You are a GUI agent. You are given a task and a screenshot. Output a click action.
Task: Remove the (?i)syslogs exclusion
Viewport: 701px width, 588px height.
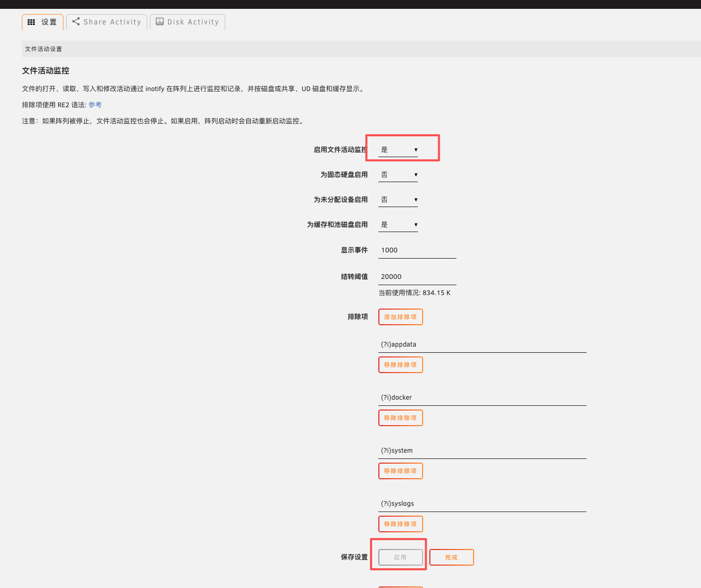click(x=400, y=524)
